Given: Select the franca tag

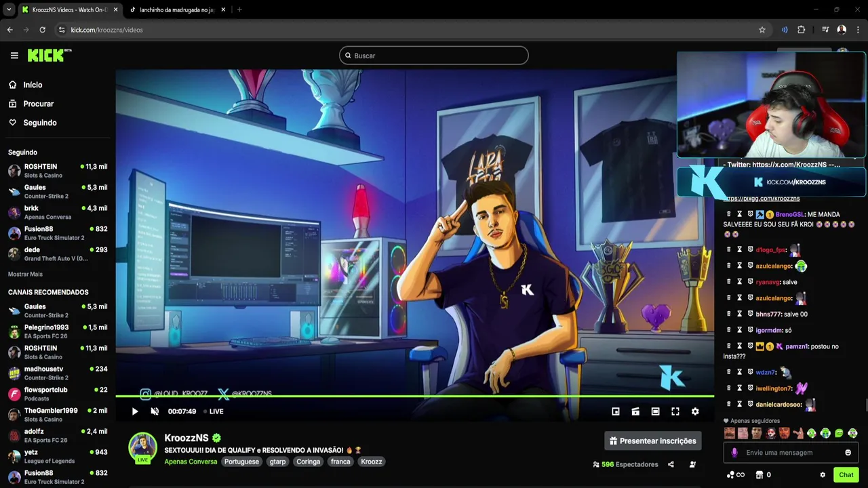Looking at the screenshot, I should coord(340,462).
